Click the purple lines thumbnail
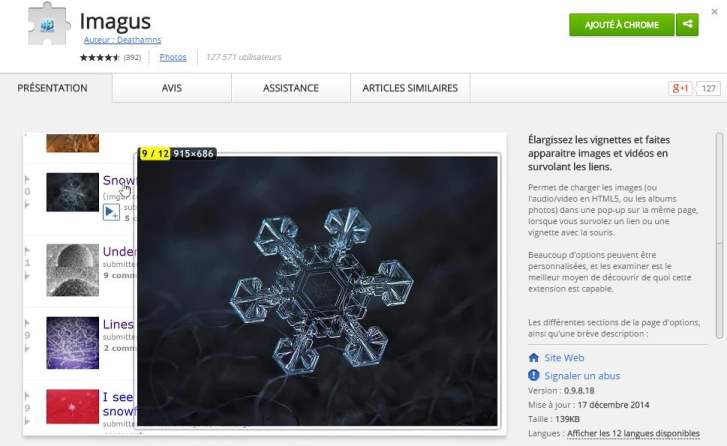 pos(72,343)
